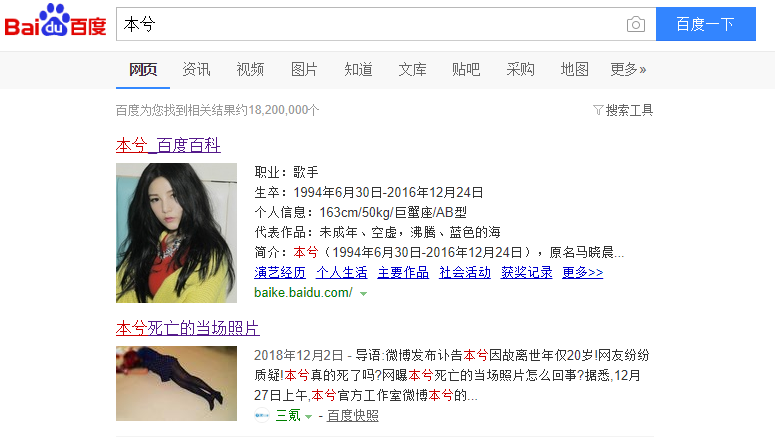Click the camera image search icon
The width and height of the screenshot is (775, 442).
click(x=636, y=24)
